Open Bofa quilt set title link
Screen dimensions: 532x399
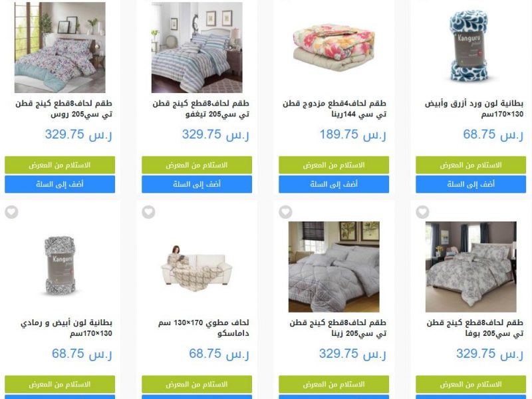[x=475, y=328]
